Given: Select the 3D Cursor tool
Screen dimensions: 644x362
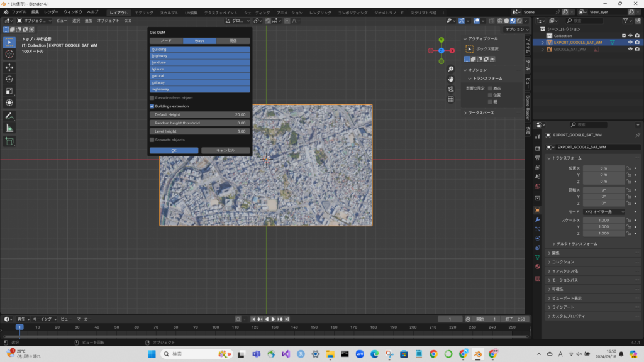Looking at the screenshot, I should click(x=9, y=54).
